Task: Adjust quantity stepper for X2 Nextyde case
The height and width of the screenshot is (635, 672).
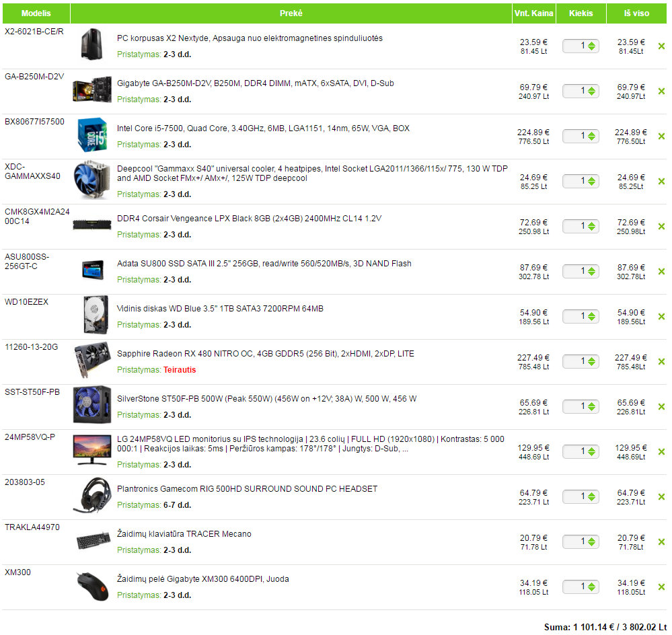Action: point(591,46)
